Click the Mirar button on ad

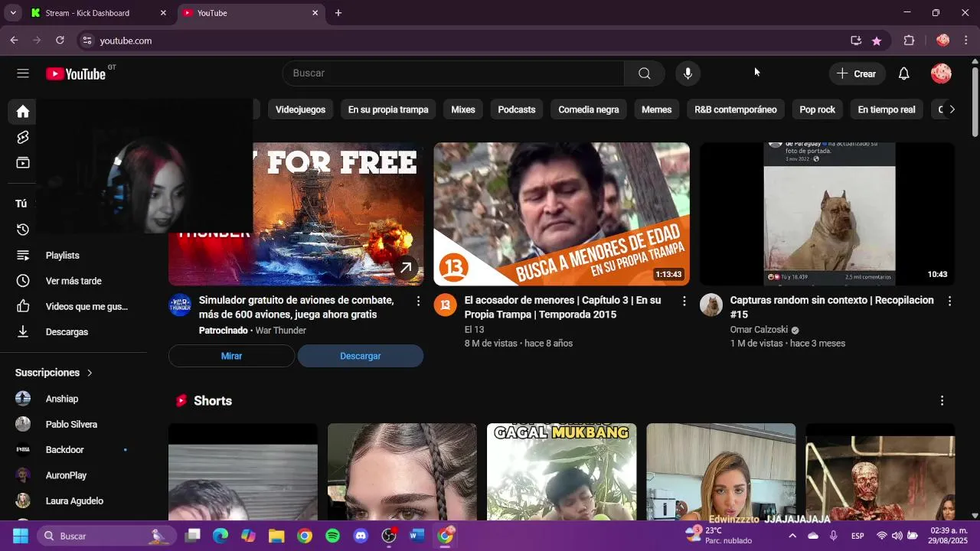click(x=231, y=356)
